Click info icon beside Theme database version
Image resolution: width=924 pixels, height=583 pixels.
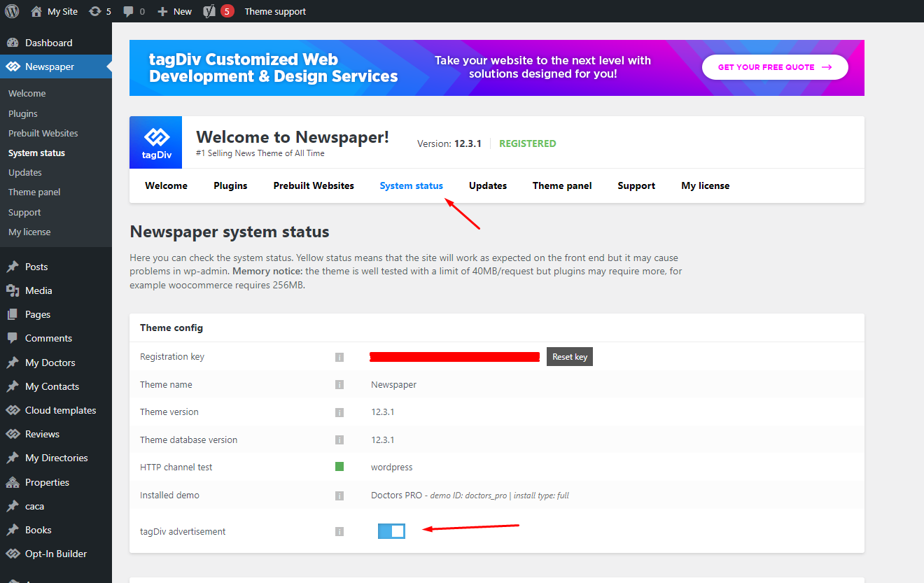coord(339,440)
